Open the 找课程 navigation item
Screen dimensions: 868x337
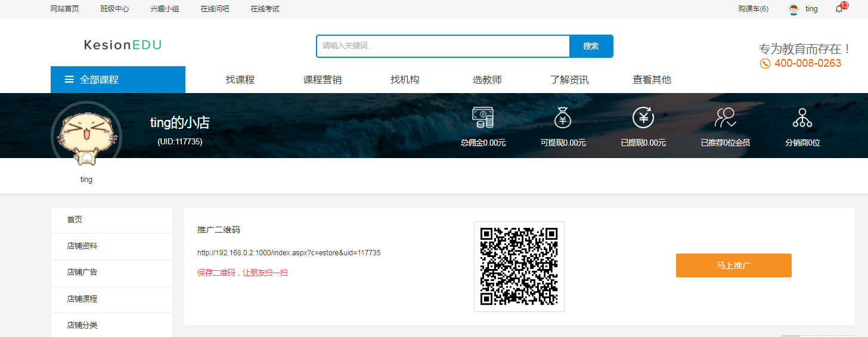(x=240, y=79)
